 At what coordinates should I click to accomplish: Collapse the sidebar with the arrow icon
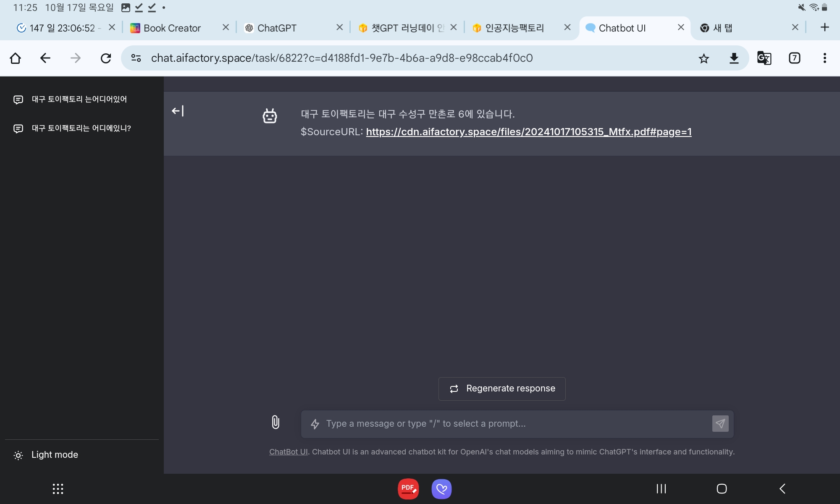178,111
